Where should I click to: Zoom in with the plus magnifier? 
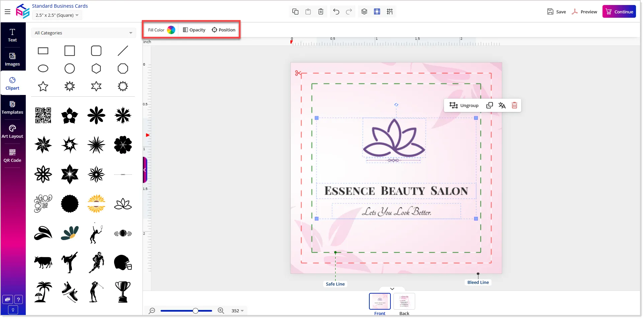[221, 311]
